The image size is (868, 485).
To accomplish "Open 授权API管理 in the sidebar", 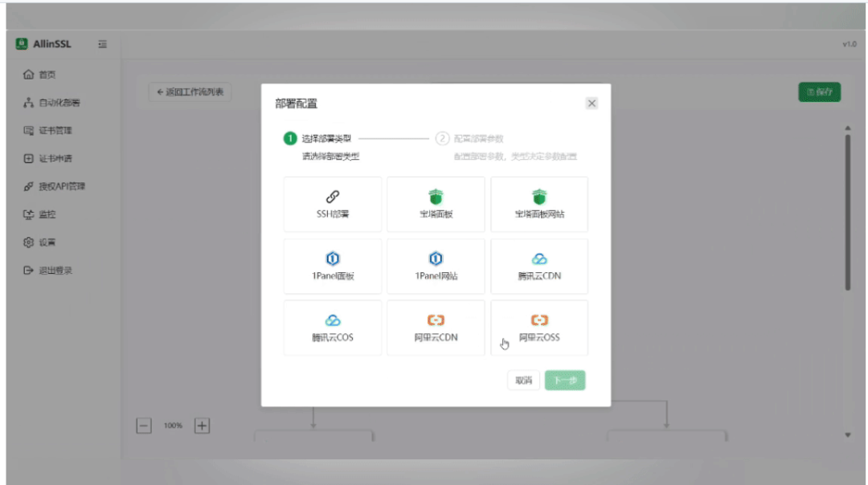I will [x=55, y=186].
